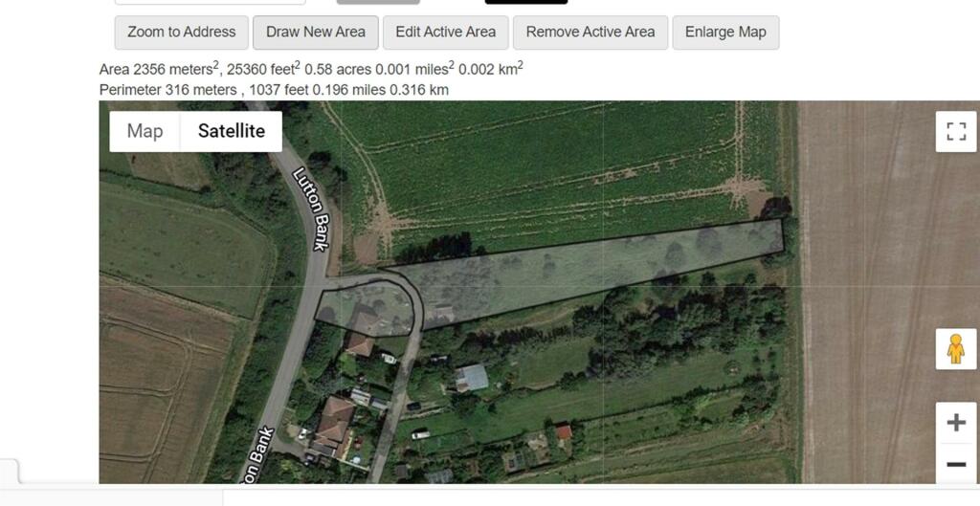Click the gray button above Draw New Area

click(378, 2)
